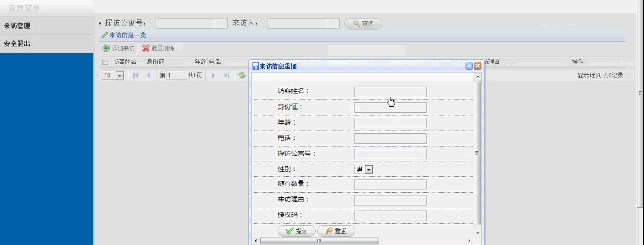Click the dialog vertical scrollbar down arrow
Image resolution: width=644 pixels, height=245 pixels.
click(x=478, y=233)
